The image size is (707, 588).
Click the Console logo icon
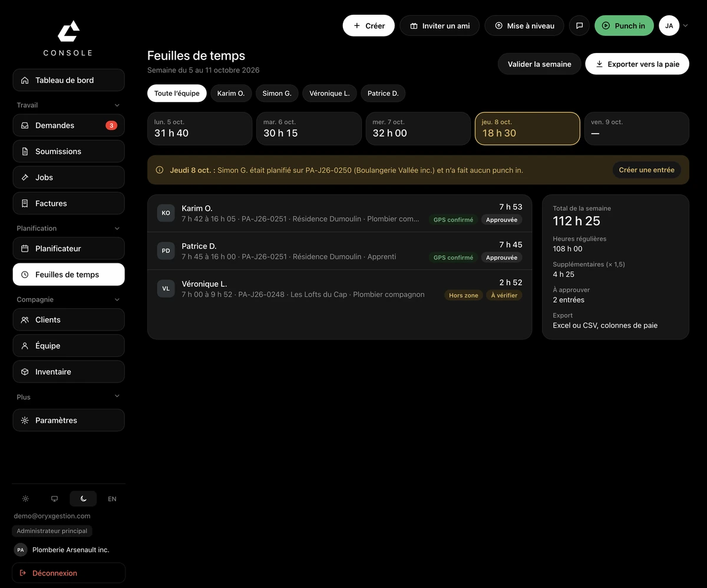[68, 31]
